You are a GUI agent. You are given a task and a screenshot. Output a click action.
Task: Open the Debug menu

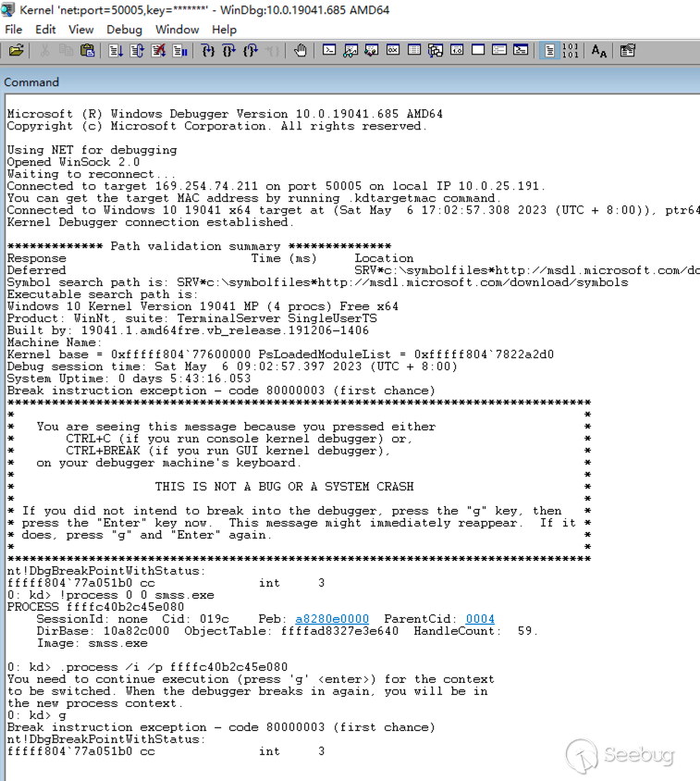pos(124,30)
